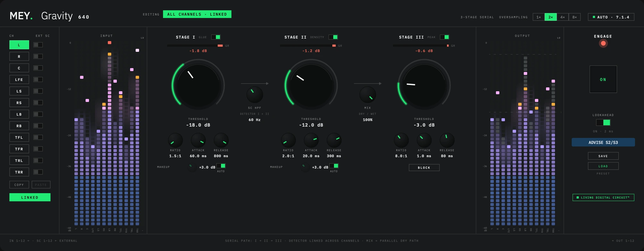Select the RS channel button
This screenshot has width=644, height=251.
(x=19, y=103)
